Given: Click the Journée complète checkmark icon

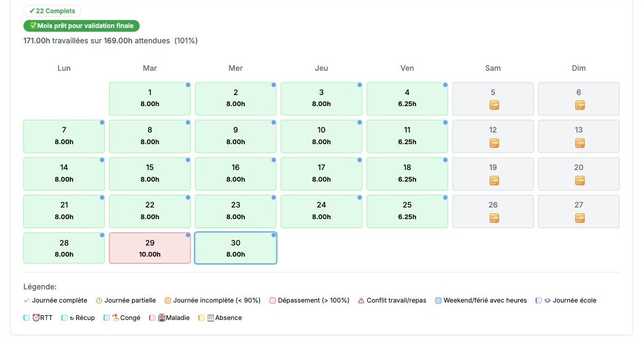Looking at the screenshot, I should coord(26,300).
